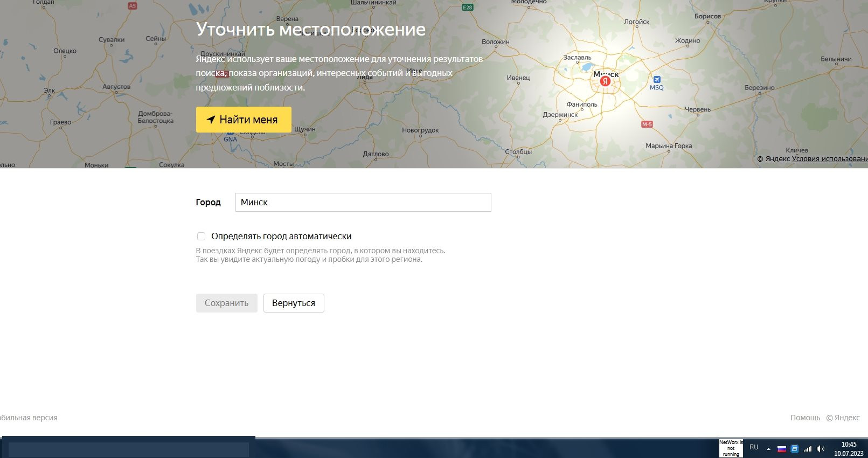Click the yellow 'Найти меня' button
This screenshot has height=458, width=868.
pyautogui.click(x=244, y=120)
